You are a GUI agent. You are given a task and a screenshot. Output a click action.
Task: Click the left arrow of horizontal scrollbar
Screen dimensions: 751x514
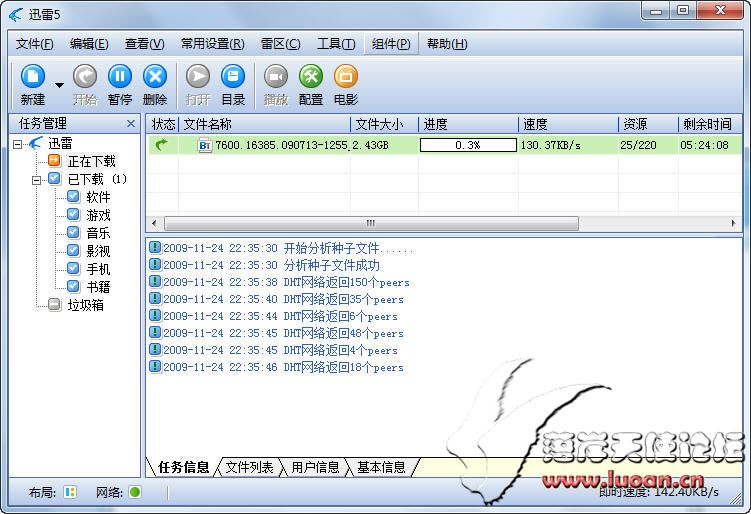[154, 223]
